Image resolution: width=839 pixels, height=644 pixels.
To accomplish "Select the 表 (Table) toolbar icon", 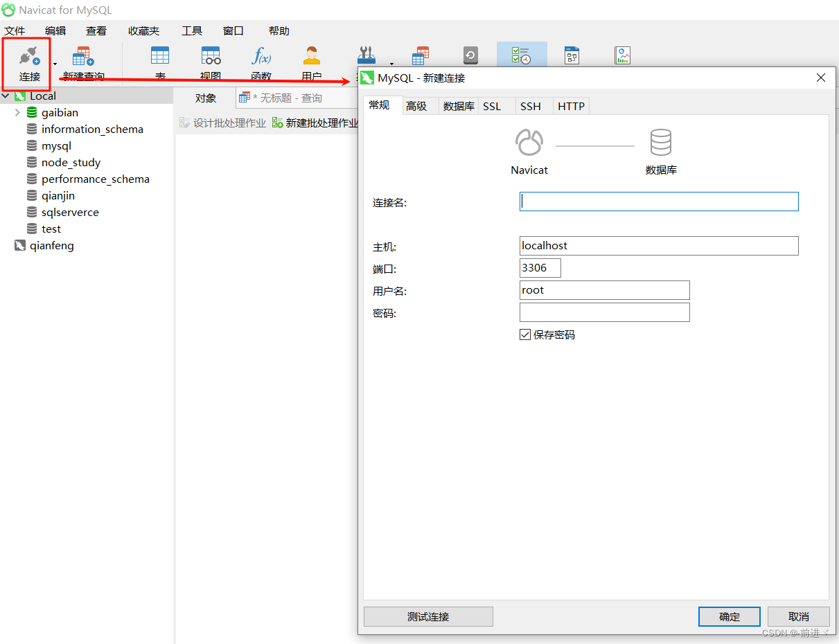I will click(x=160, y=56).
